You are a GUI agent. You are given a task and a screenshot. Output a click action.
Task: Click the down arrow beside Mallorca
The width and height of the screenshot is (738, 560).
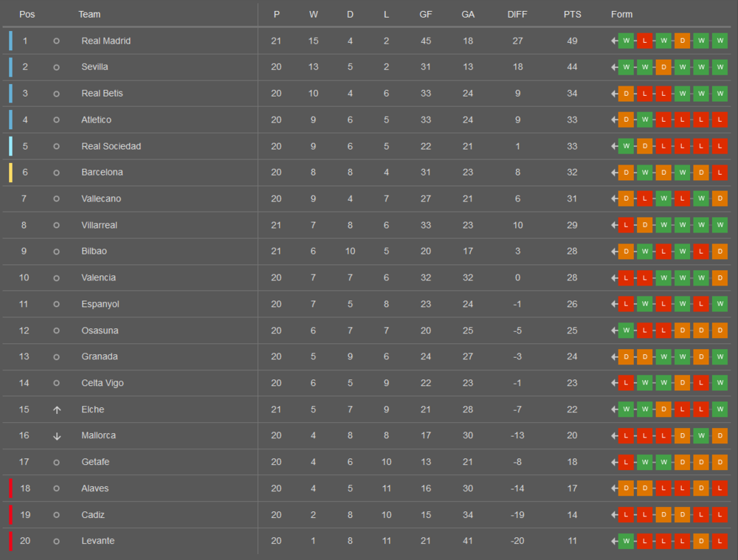pyautogui.click(x=57, y=436)
